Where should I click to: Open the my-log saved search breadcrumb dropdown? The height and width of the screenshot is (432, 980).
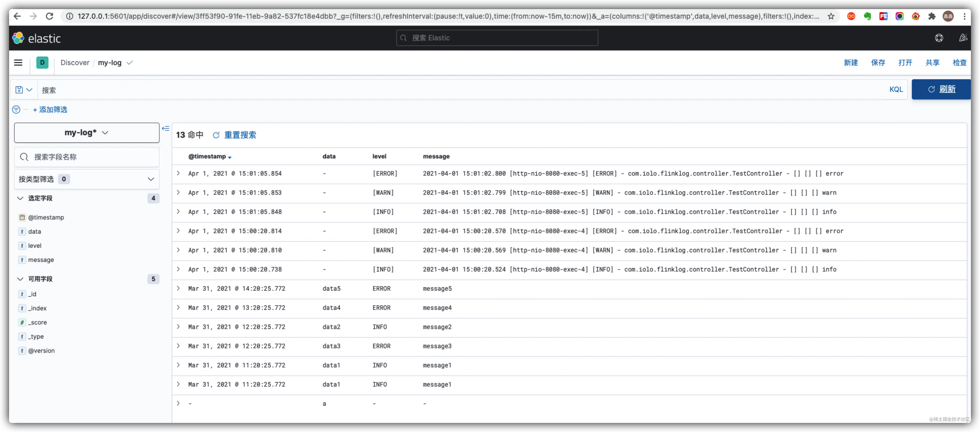click(x=130, y=63)
